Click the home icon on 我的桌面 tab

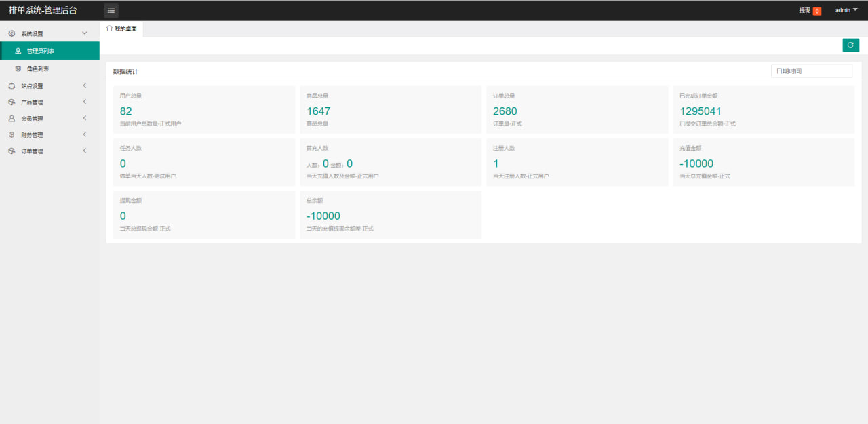click(109, 28)
